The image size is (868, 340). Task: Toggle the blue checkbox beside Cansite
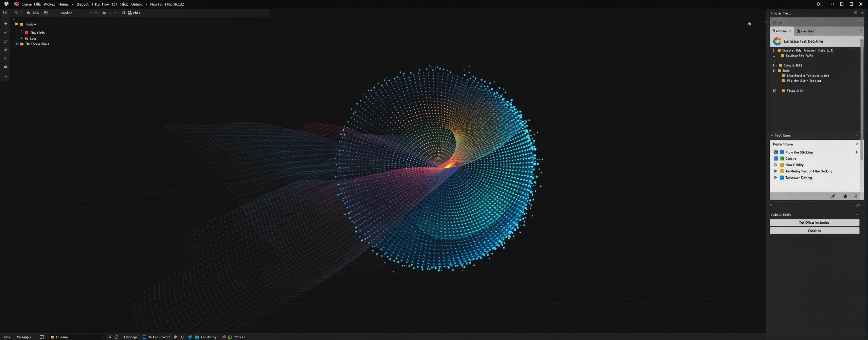click(776, 158)
